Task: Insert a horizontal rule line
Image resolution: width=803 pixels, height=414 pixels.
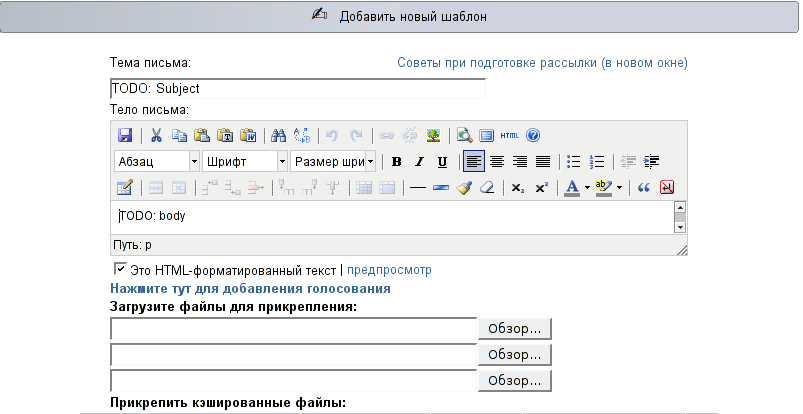Action: pyautogui.click(x=418, y=188)
